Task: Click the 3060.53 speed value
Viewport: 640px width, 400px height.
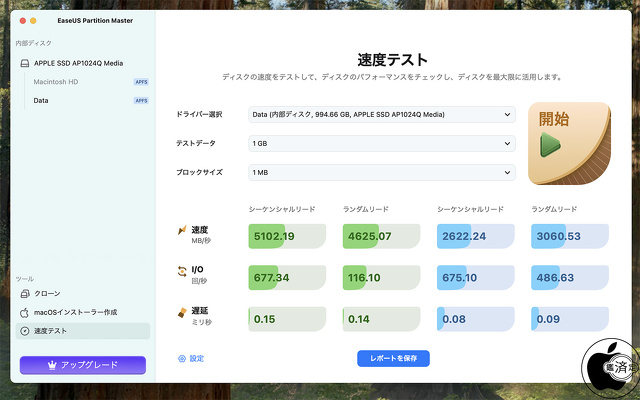Action: [558, 236]
